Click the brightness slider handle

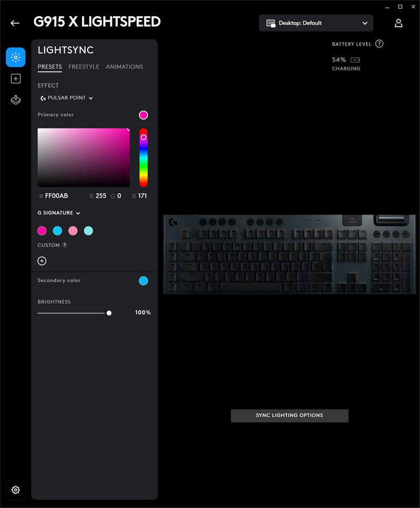pos(109,313)
